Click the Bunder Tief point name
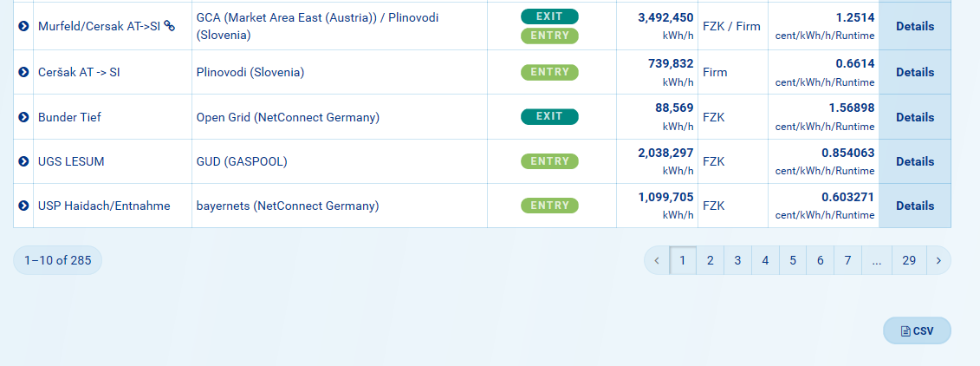 pyautogui.click(x=69, y=117)
